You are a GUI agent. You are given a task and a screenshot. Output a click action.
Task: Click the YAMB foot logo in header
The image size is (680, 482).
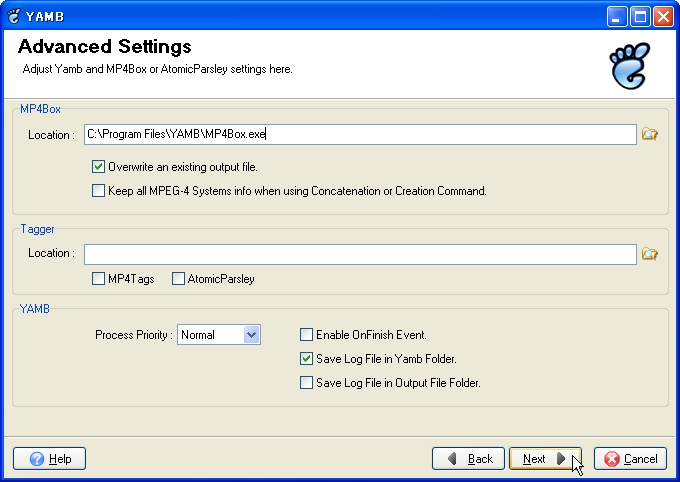630,66
